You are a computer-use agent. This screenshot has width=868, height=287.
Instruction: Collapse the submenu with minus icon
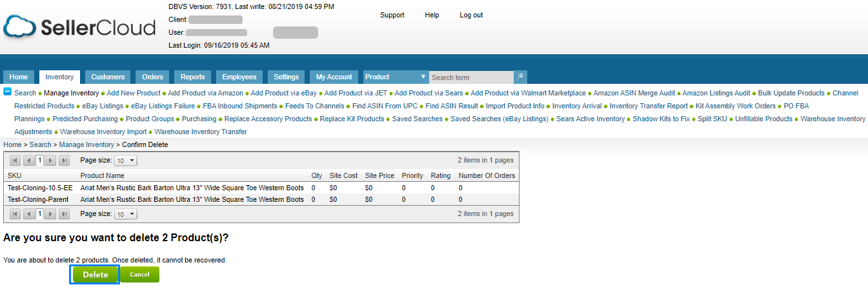pyautogui.click(x=8, y=92)
